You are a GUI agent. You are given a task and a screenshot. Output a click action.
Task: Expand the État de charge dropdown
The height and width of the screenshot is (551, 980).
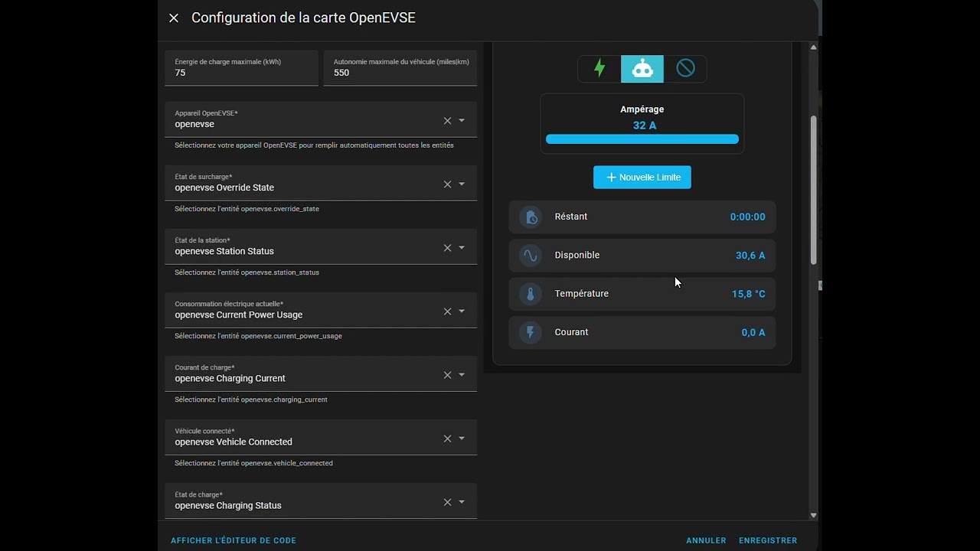click(x=462, y=502)
